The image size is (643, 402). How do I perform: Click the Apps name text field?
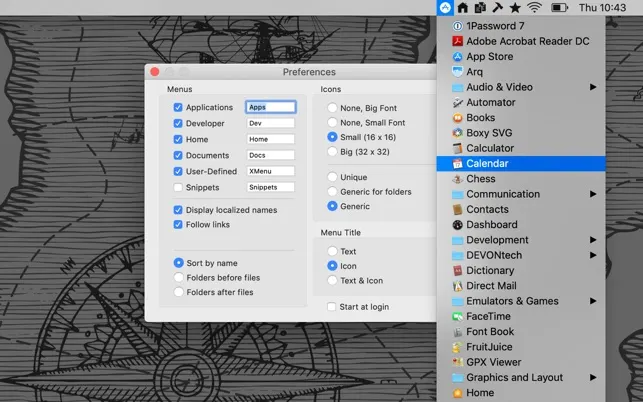point(271,107)
